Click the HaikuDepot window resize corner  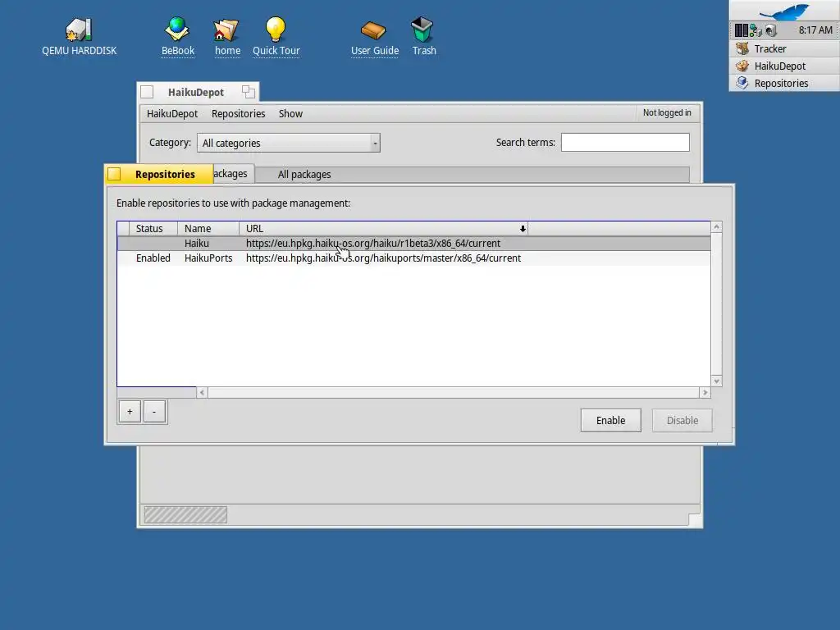point(694,520)
